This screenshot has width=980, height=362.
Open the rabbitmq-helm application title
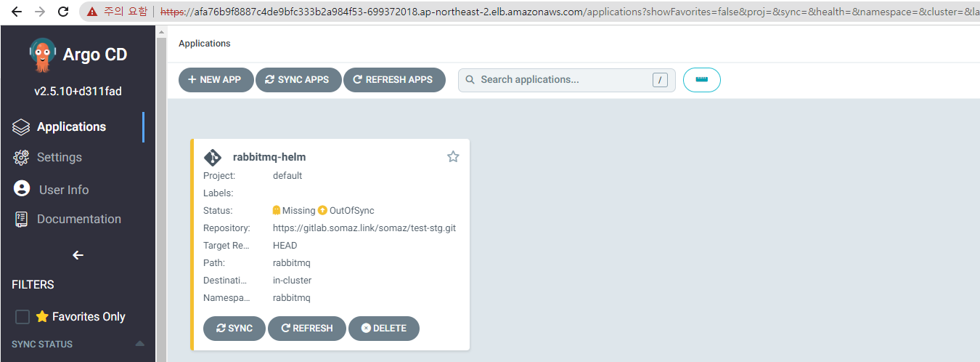(269, 157)
